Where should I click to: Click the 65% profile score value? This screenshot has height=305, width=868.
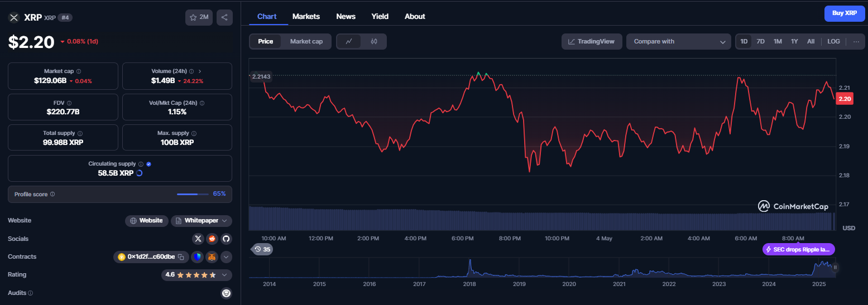(219, 194)
